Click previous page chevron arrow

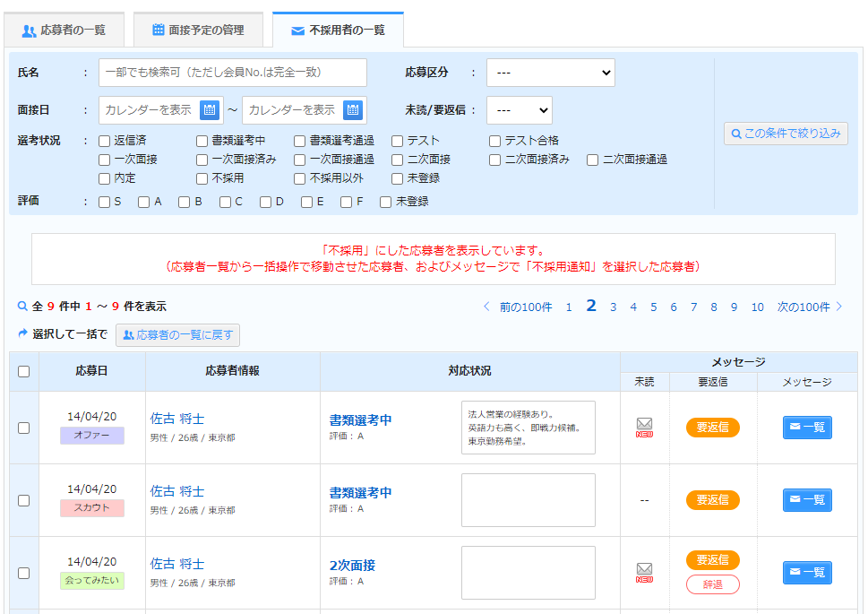(486, 307)
